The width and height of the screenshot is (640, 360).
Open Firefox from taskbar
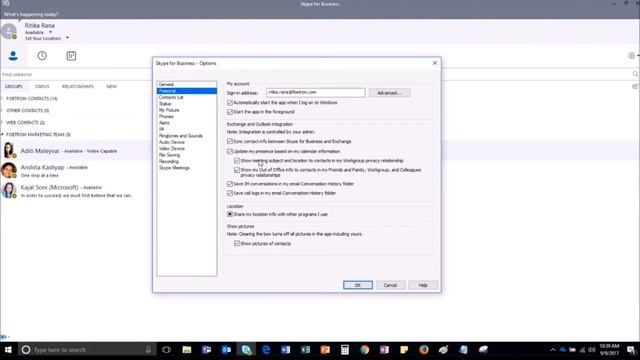click(x=424, y=350)
